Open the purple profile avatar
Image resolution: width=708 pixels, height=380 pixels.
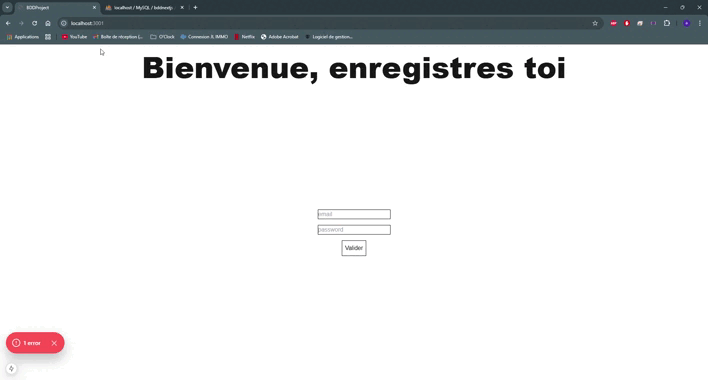[686, 23]
